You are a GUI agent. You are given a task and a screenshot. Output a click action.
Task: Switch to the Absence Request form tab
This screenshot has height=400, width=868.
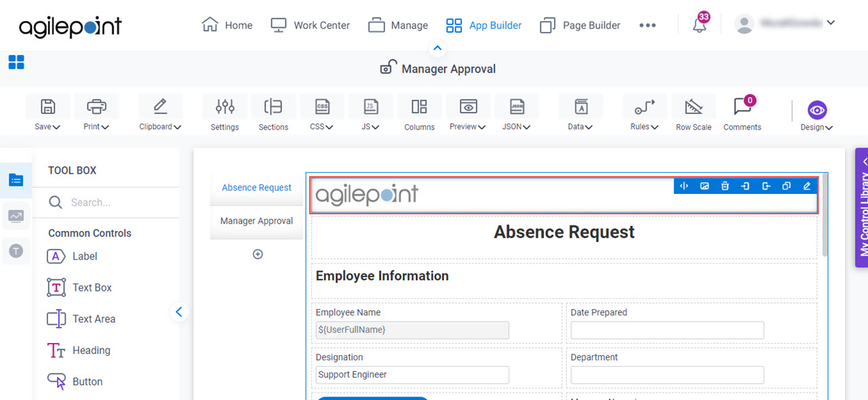point(256,188)
